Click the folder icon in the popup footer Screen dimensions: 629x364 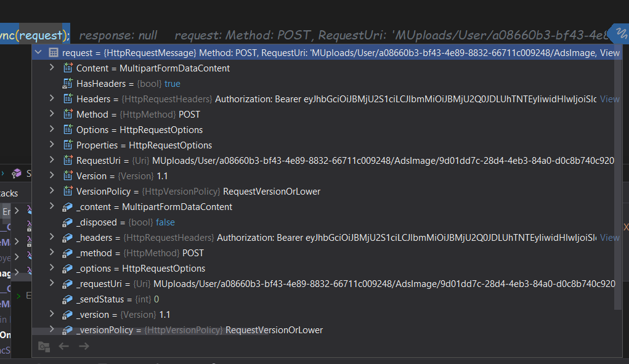click(x=44, y=346)
